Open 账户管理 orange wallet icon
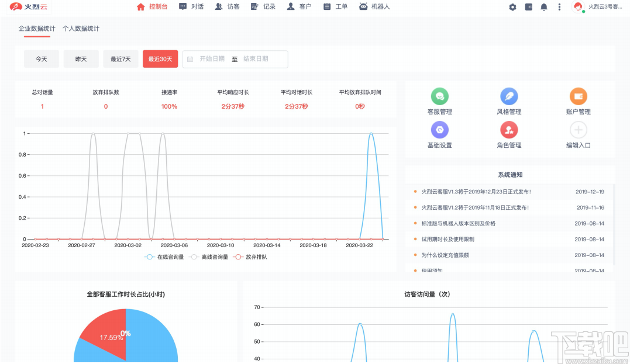 pos(578,96)
